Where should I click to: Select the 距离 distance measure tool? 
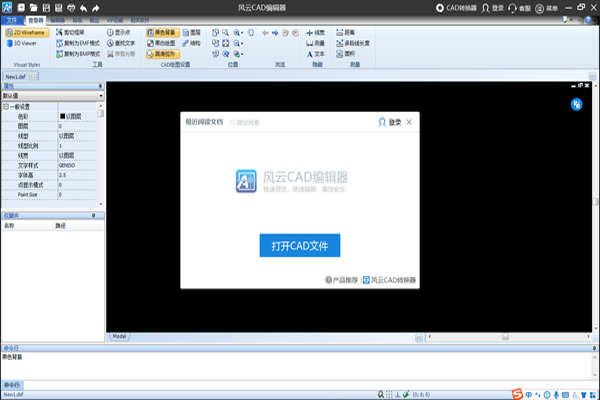tap(345, 33)
